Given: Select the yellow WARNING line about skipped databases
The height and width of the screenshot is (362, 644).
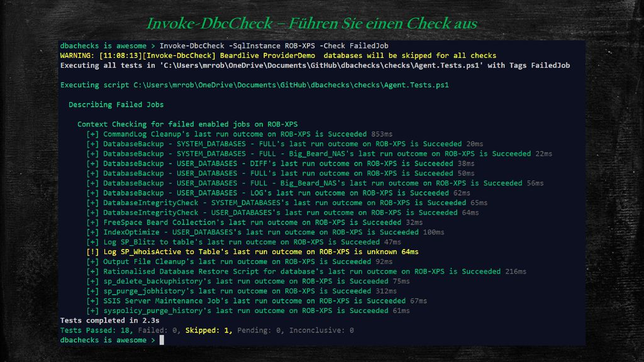Looking at the screenshot, I should point(278,55).
